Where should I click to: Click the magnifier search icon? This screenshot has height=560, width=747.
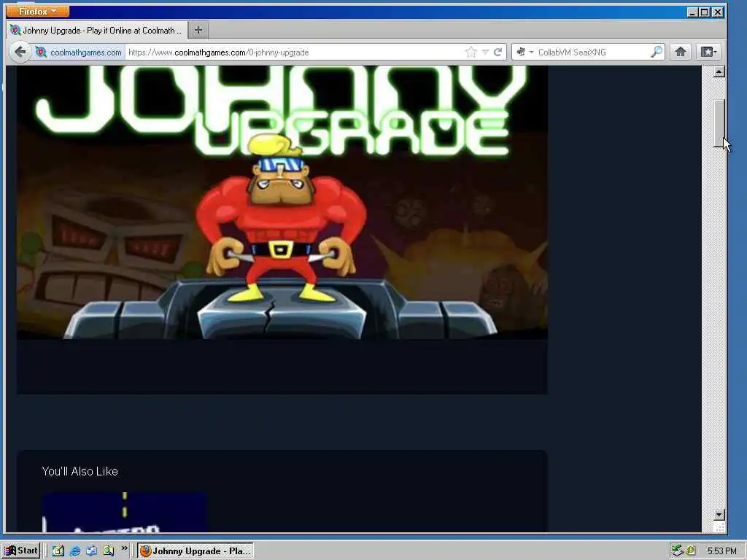point(657,52)
